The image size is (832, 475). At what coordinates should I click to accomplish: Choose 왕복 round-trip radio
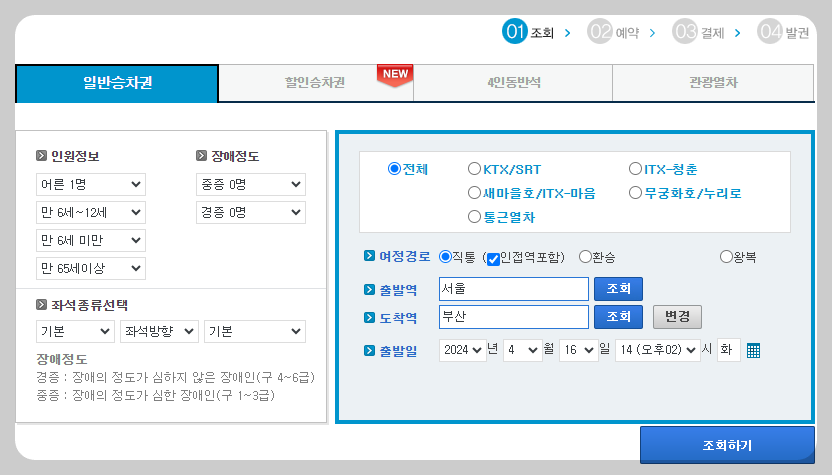(x=726, y=257)
